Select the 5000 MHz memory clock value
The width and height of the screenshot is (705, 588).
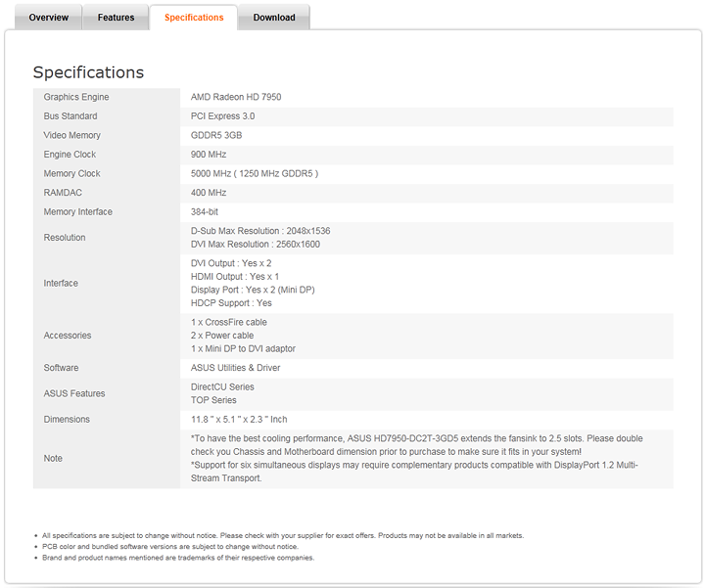click(x=255, y=173)
